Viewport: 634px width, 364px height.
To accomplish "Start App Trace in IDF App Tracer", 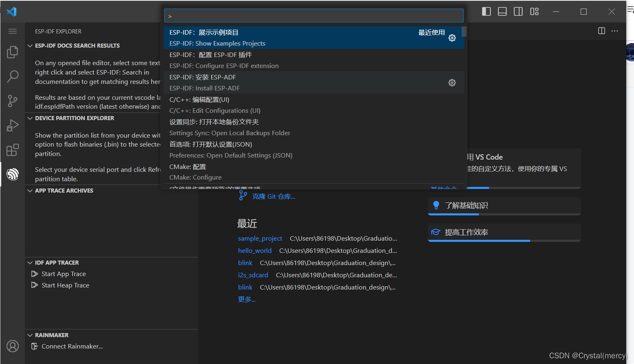I will click(x=64, y=274).
